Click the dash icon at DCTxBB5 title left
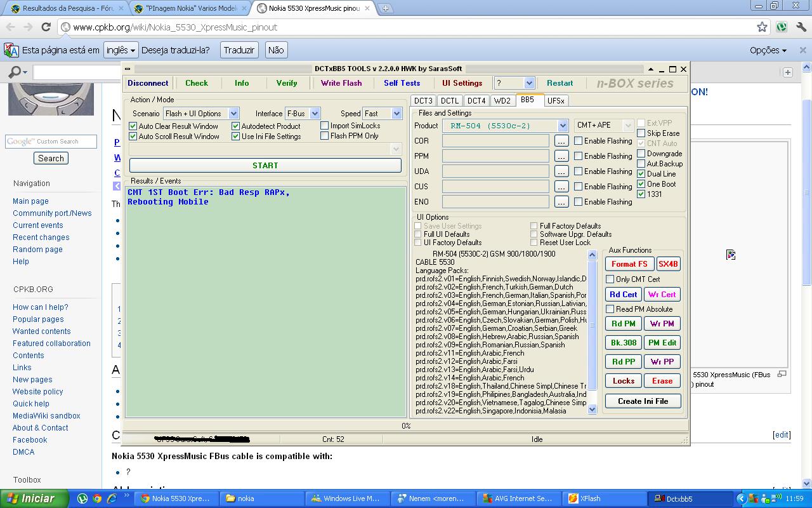 point(128,69)
